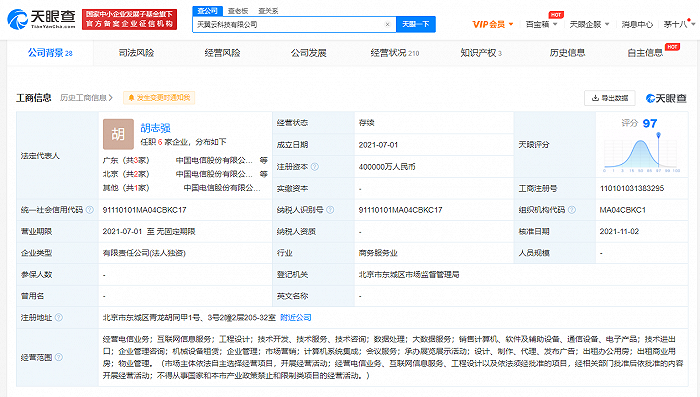Click the help icon beside 组织机构代码
The width and height of the screenshot is (700, 397).
coord(571,210)
